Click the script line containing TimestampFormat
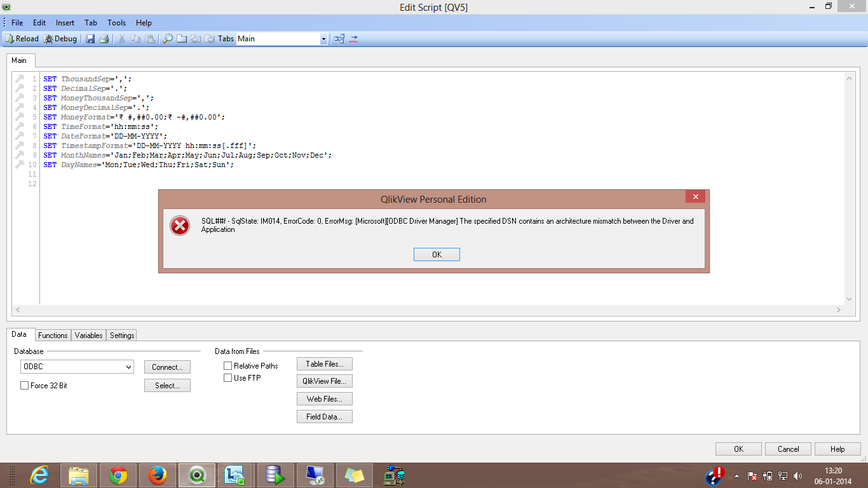This screenshot has height=488, width=868. click(x=150, y=146)
